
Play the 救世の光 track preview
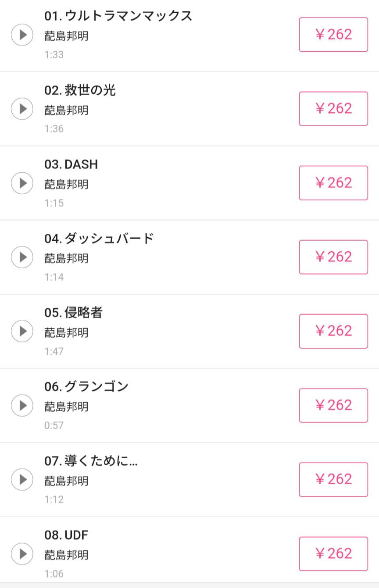tap(22, 109)
